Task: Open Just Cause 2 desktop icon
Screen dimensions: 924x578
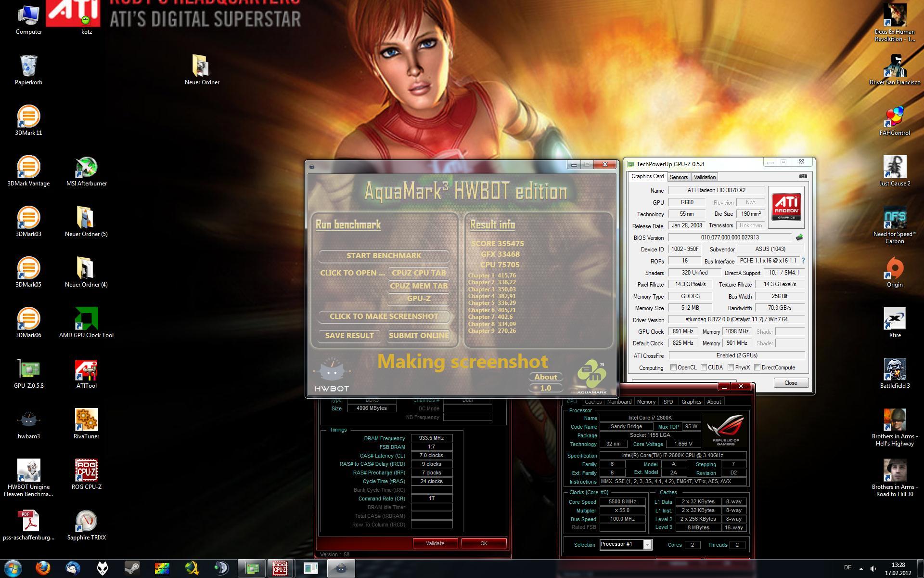Action: tap(895, 171)
